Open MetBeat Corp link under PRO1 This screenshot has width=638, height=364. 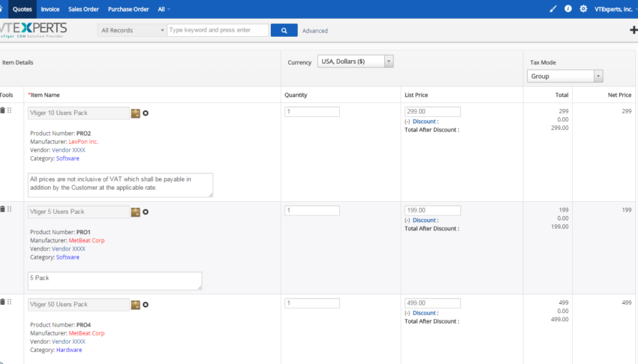[x=86, y=240]
